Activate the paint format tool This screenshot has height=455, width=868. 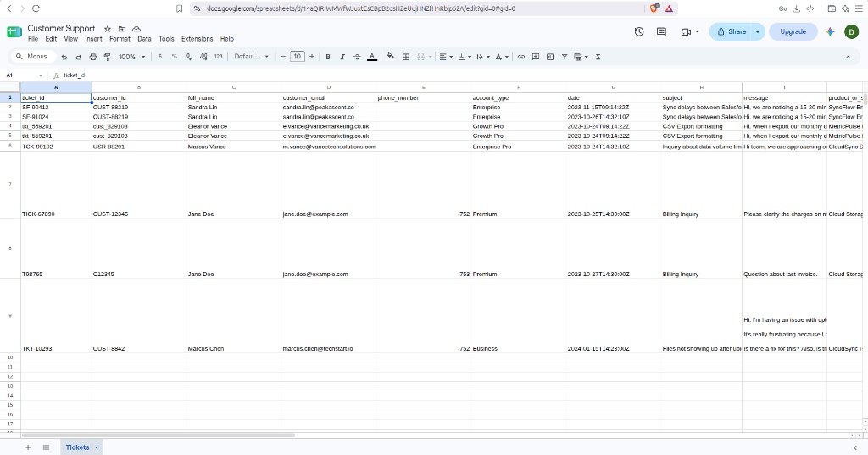click(108, 57)
